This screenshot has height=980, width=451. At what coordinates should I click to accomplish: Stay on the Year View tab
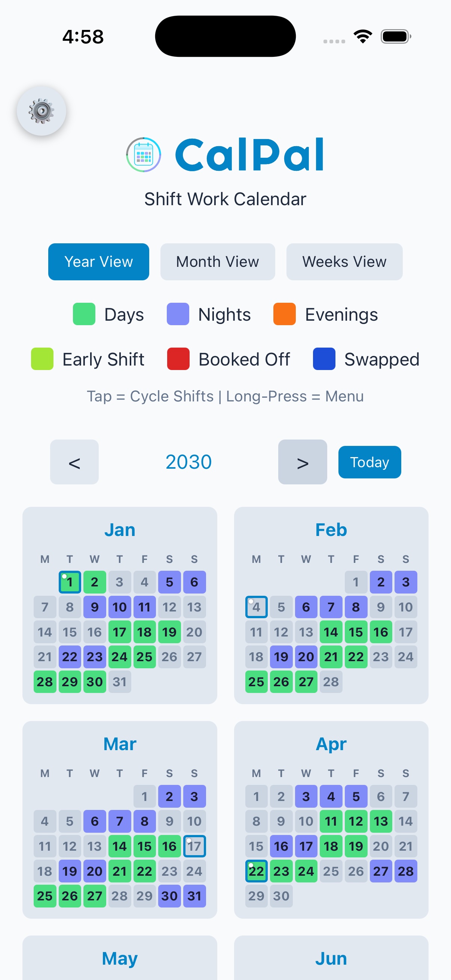98,261
